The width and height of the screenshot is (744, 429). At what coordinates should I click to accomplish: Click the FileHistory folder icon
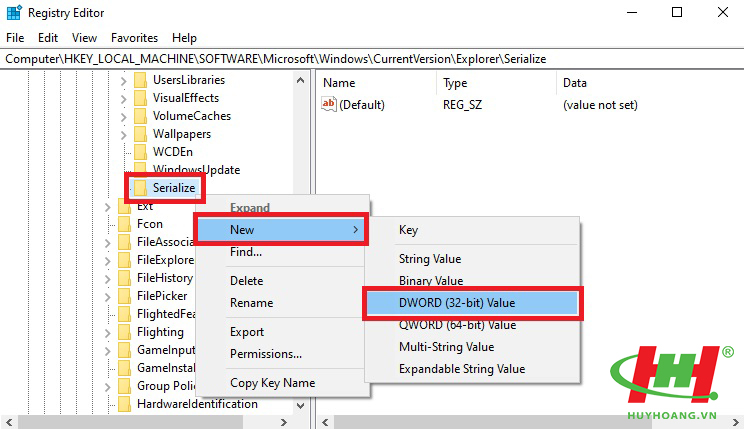pos(124,278)
